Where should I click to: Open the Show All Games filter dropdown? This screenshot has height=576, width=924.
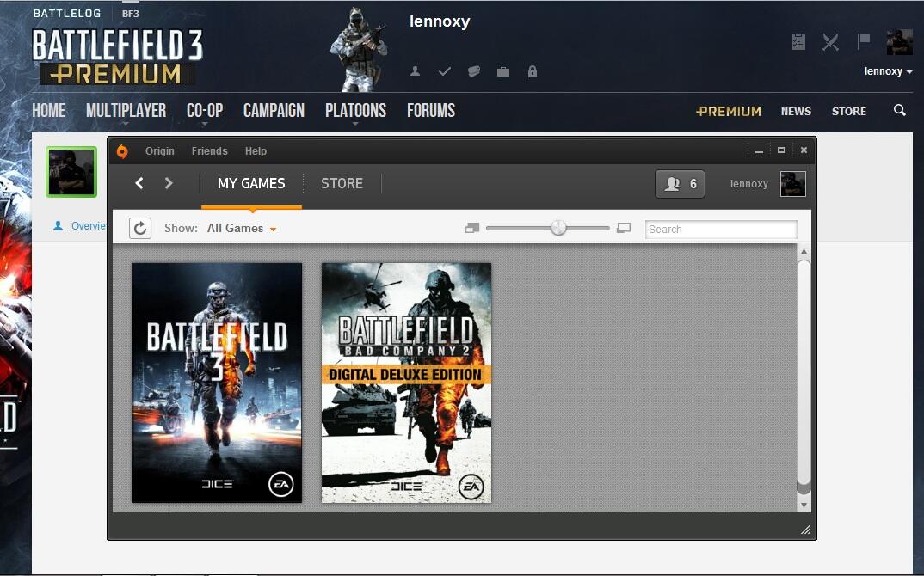coord(242,229)
